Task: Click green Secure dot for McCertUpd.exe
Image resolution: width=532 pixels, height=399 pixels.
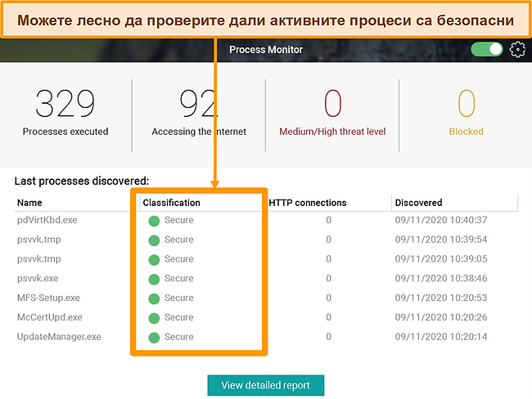Action: (154, 318)
